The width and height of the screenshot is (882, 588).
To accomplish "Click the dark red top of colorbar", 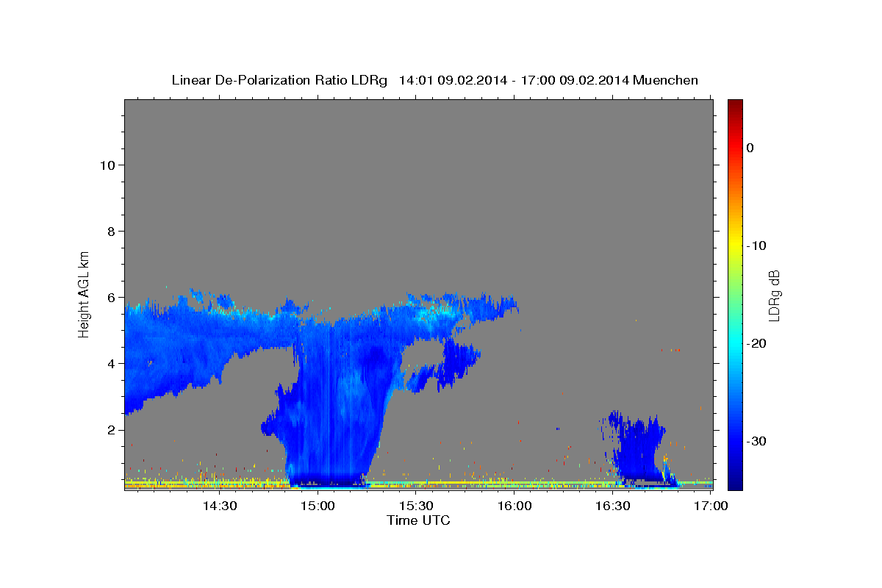I will (735, 104).
